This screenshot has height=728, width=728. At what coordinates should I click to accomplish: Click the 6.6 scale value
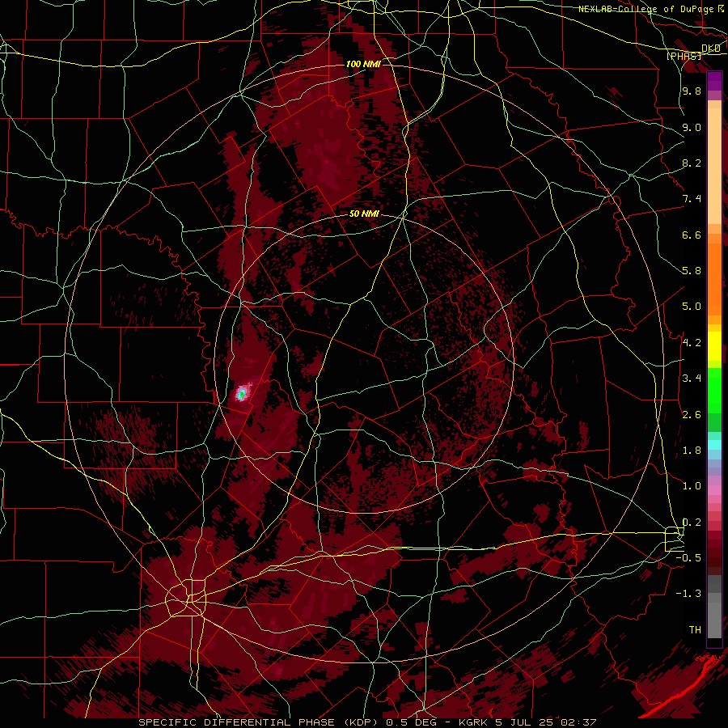tap(692, 235)
